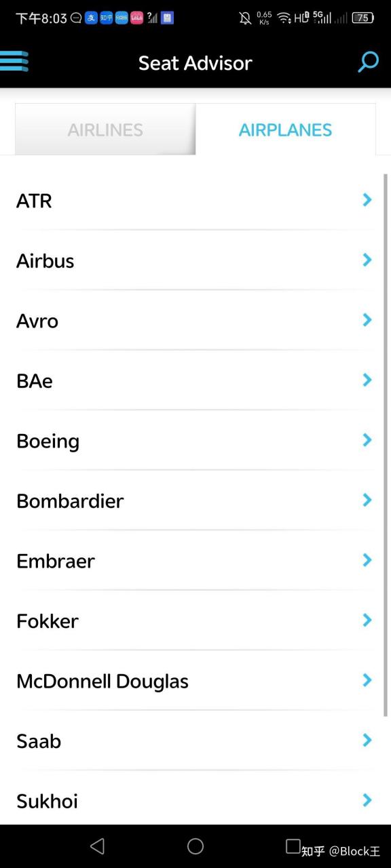Open the hamburger menu icon

click(14, 61)
